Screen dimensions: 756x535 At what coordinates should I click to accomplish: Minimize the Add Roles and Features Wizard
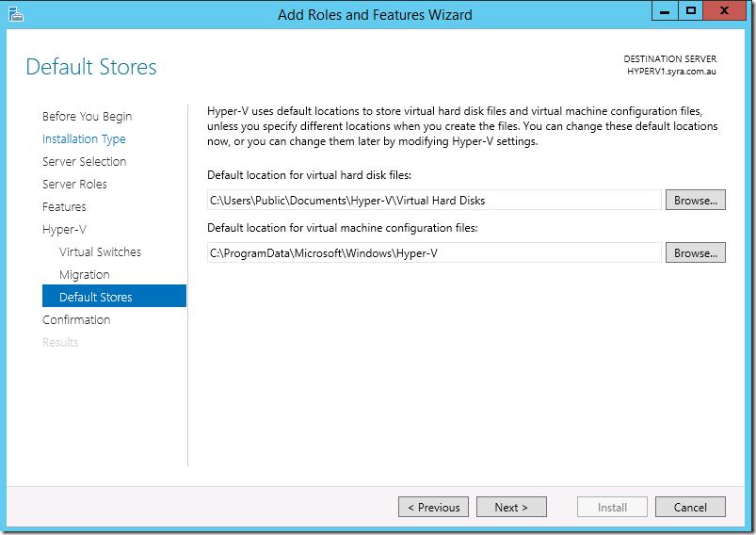tap(665, 10)
